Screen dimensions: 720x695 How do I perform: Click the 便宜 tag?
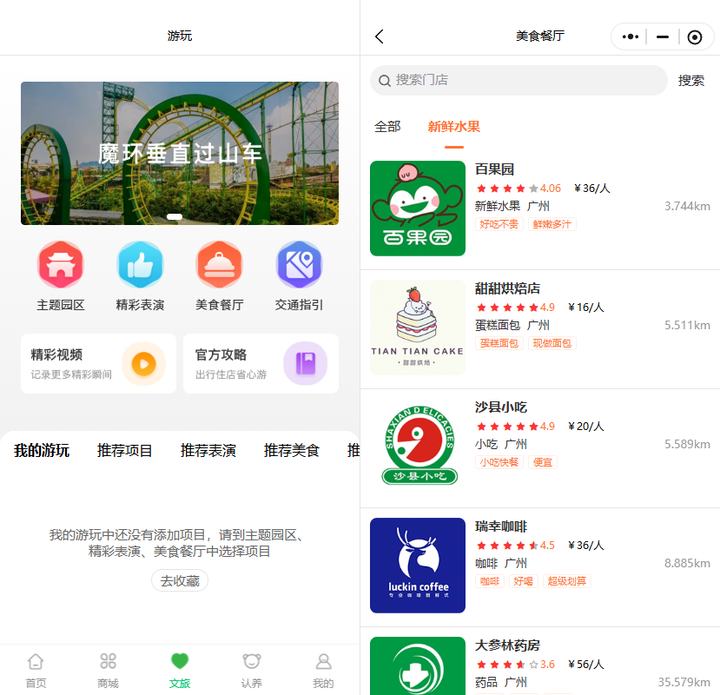pyautogui.click(x=542, y=462)
